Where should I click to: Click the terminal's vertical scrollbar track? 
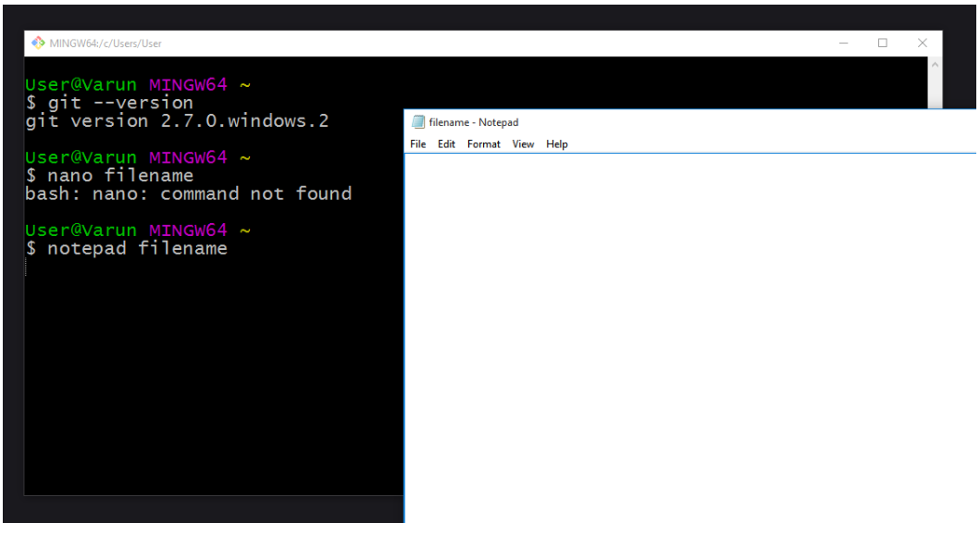tap(935, 88)
